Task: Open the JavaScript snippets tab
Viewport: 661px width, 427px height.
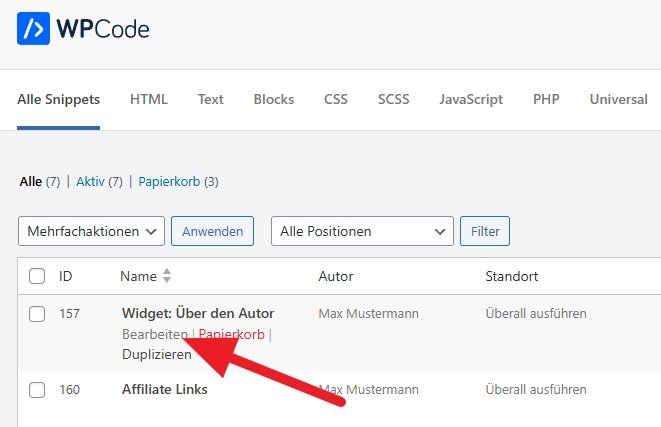Action: click(471, 99)
